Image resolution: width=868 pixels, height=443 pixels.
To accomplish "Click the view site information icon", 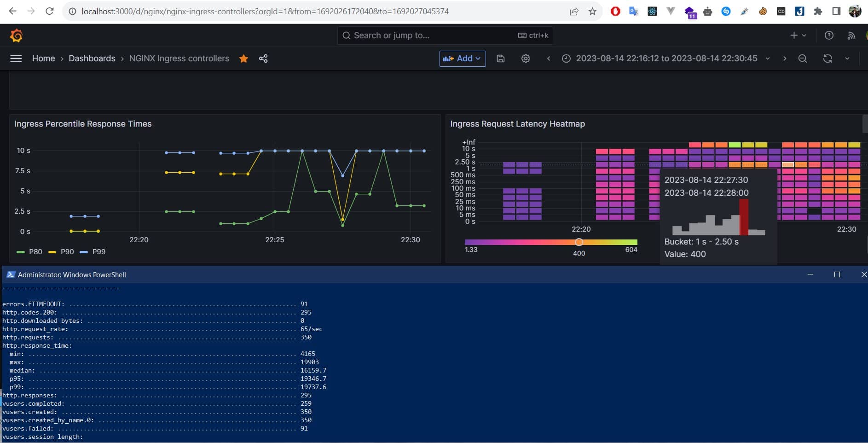I will pyautogui.click(x=72, y=12).
